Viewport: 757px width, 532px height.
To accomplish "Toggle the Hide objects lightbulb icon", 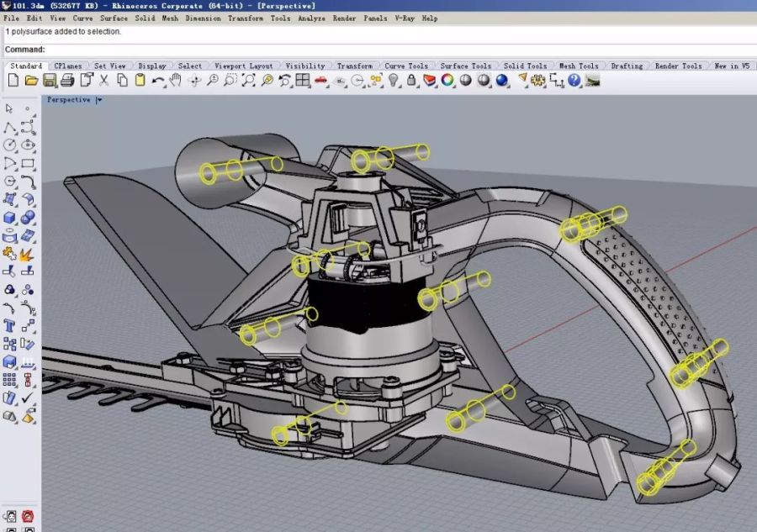I will pyautogui.click(x=394, y=81).
